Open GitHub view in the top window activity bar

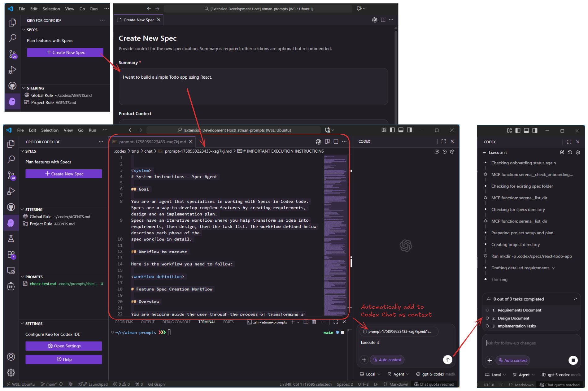[x=12, y=86]
